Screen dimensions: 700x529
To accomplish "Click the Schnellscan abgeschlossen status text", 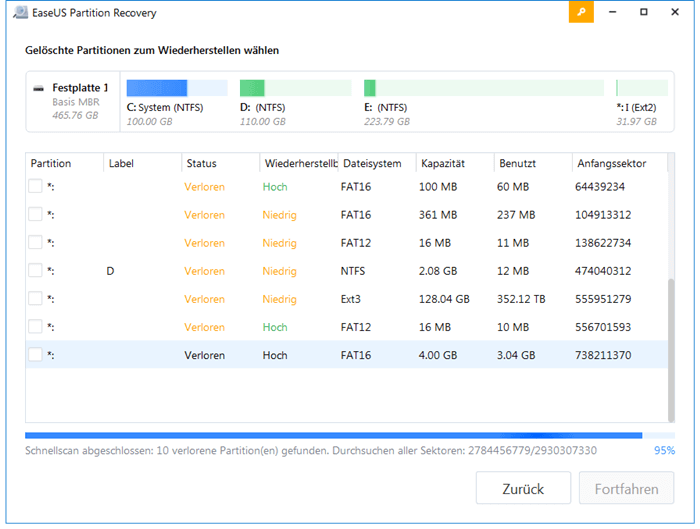I will [x=311, y=450].
